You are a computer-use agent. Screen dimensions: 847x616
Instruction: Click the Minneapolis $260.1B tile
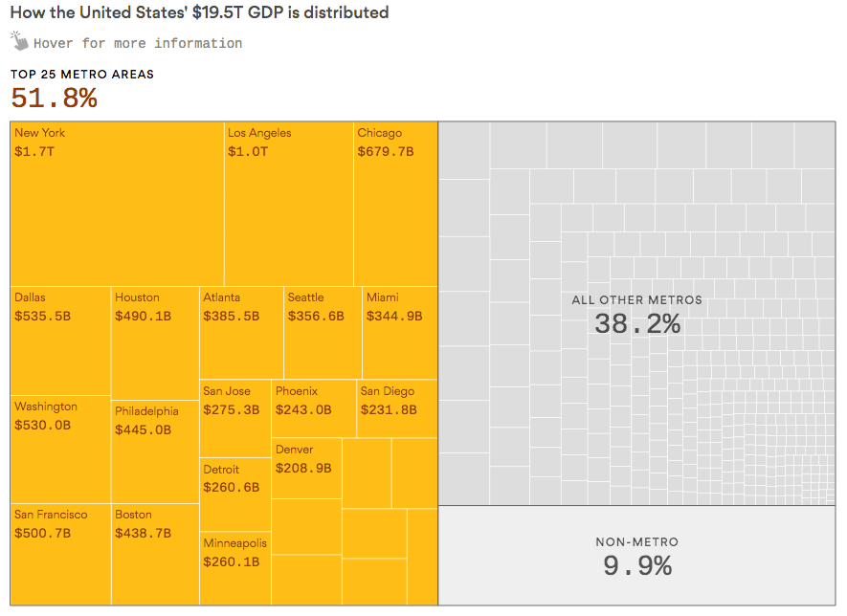pos(235,568)
